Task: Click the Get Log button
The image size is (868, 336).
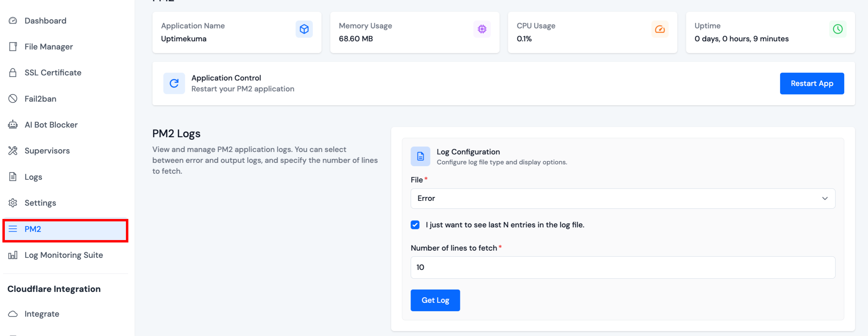Action: coord(435,300)
